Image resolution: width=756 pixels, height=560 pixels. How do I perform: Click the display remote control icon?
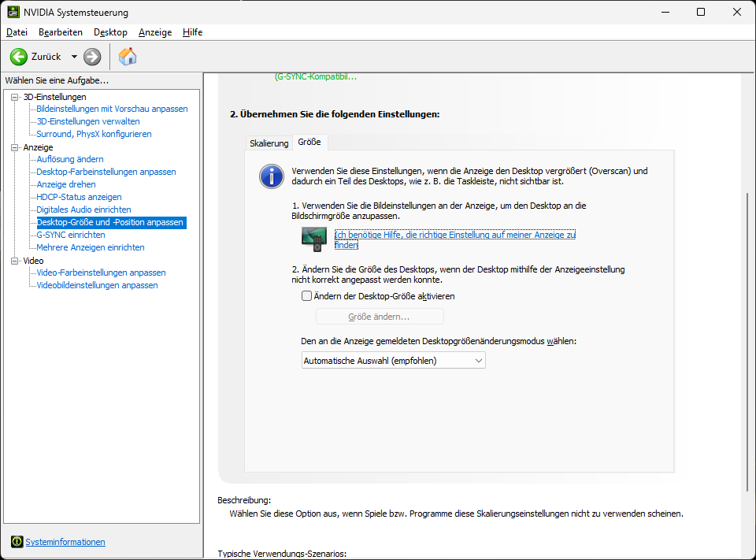[x=314, y=239]
